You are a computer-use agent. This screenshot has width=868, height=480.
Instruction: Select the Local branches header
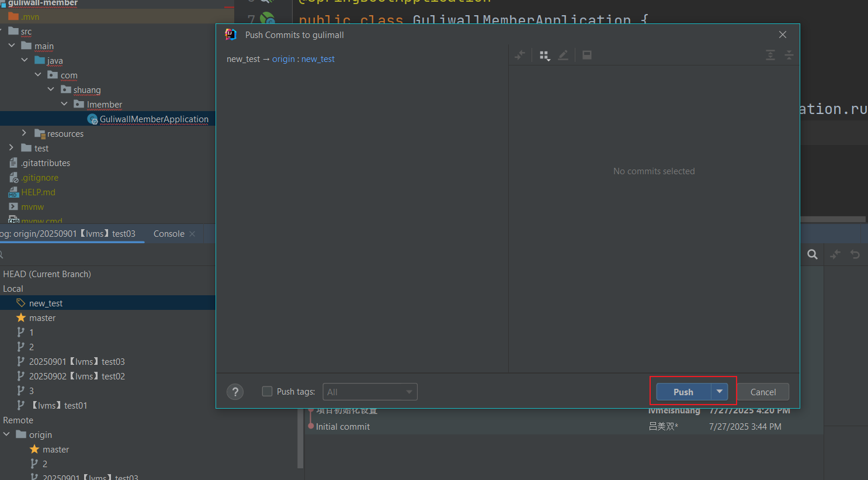point(13,289)
